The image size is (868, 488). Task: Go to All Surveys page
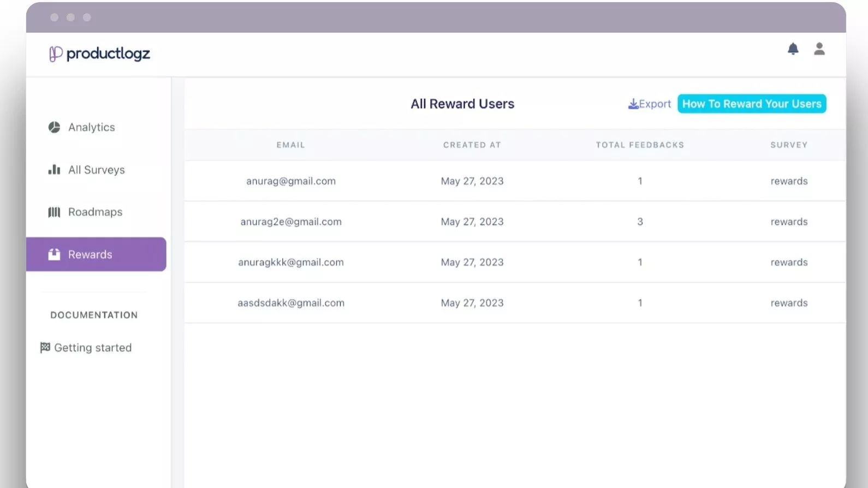96,170
